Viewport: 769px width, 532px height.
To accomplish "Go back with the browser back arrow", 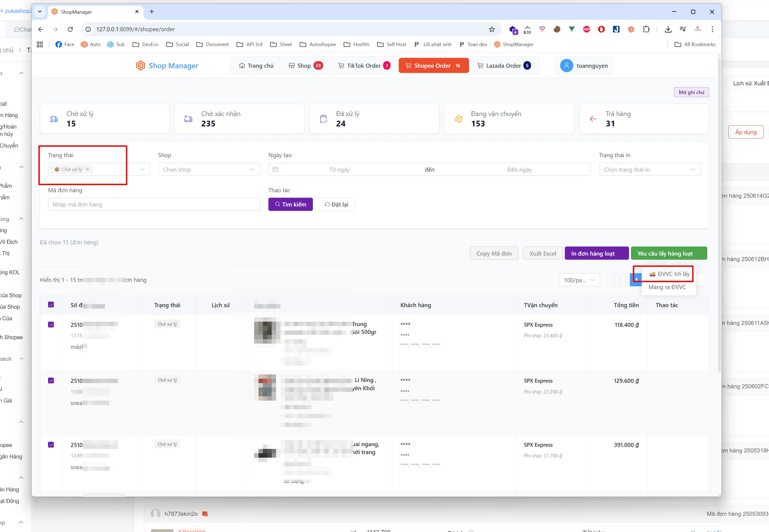I will [x=41, y=29].
